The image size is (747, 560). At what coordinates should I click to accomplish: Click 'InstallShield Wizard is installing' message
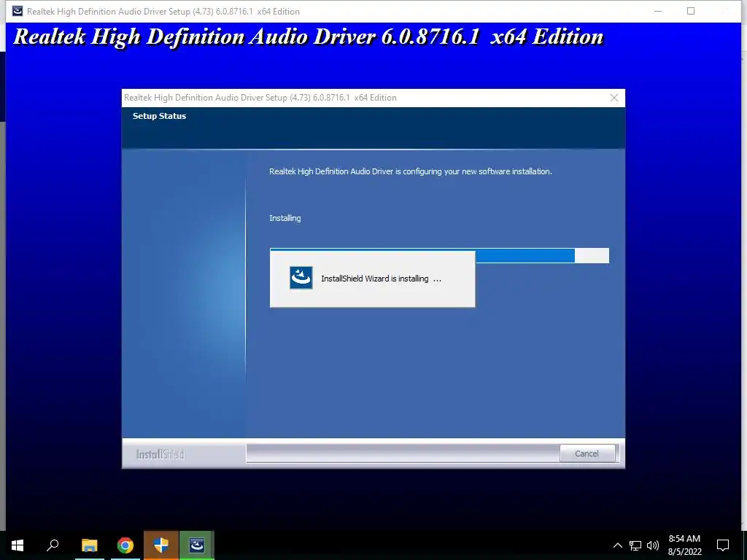(381, 279)
